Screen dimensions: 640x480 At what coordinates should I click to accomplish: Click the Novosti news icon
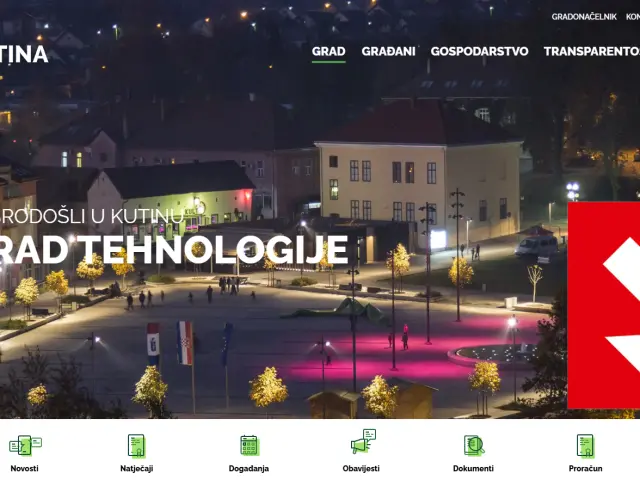pyautogui.click(x=25, y=445)
